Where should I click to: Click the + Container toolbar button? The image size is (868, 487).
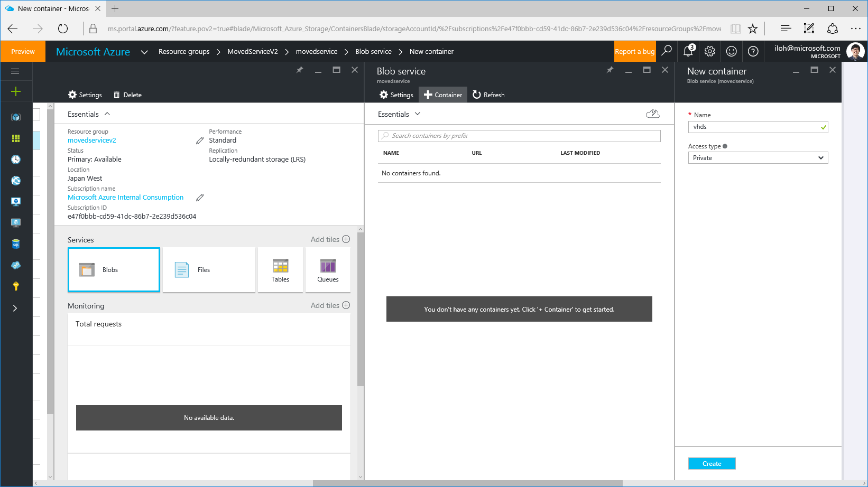443,95
